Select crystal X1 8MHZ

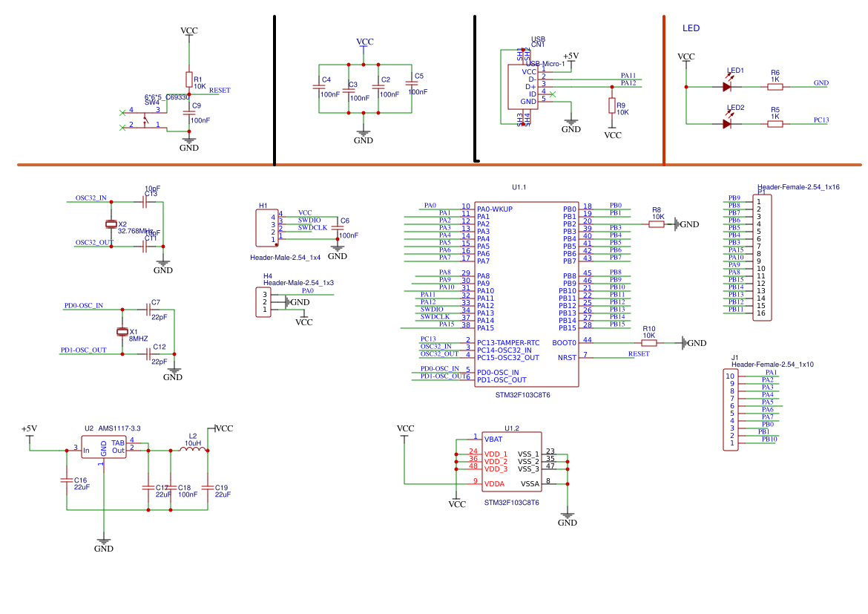[x=122, y=331]
